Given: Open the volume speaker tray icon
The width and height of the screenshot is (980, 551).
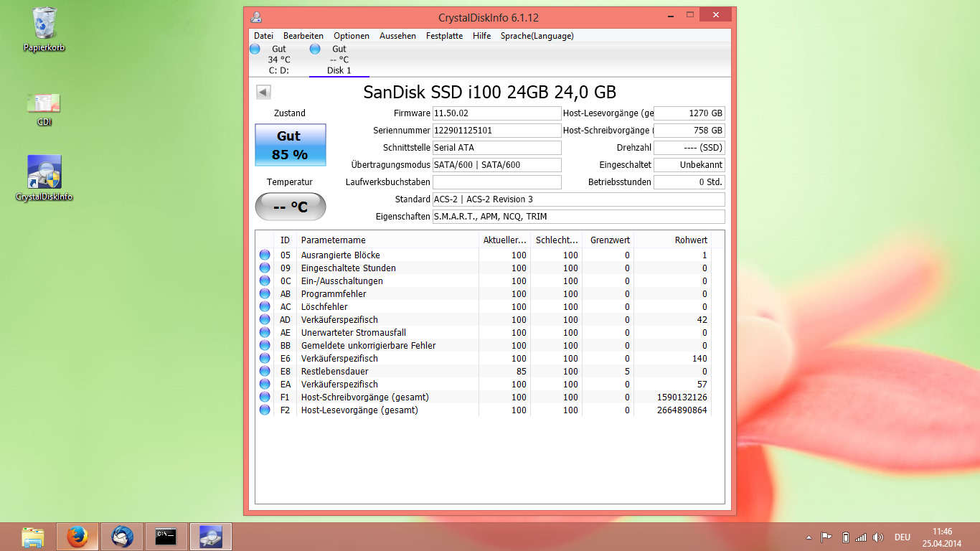Looking at the screenshot, I should coord(878,537).
